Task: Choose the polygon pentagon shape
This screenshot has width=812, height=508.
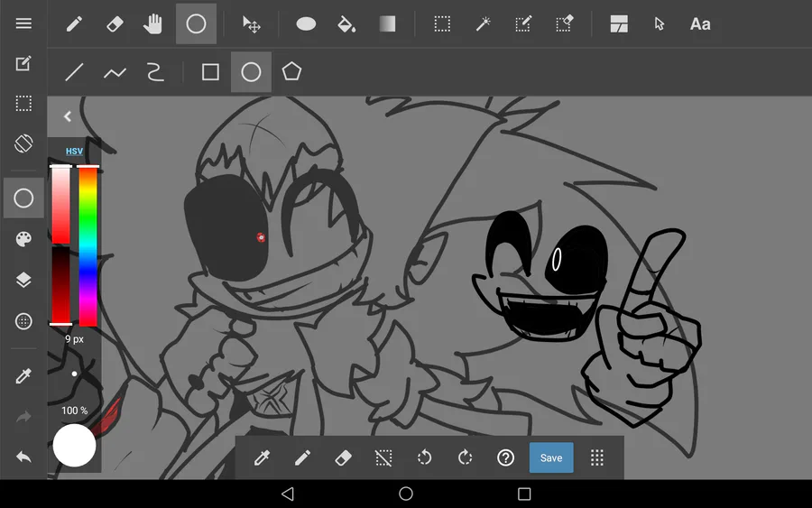Action: click(291, 71)
